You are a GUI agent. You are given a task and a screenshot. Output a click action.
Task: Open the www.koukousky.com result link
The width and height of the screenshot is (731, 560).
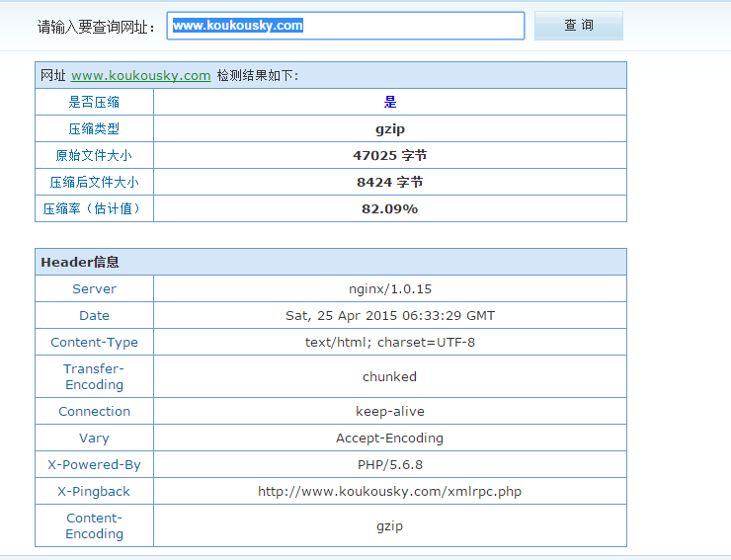tap(141, 75)
